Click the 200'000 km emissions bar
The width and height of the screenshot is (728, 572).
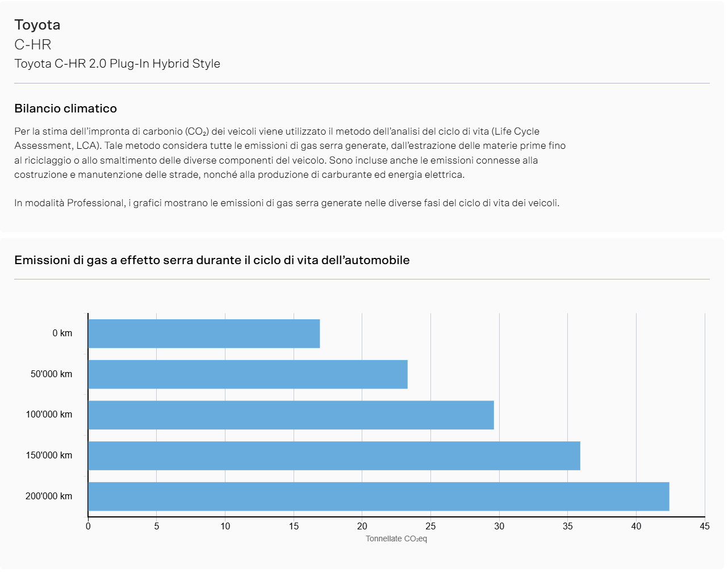[379, 496]
